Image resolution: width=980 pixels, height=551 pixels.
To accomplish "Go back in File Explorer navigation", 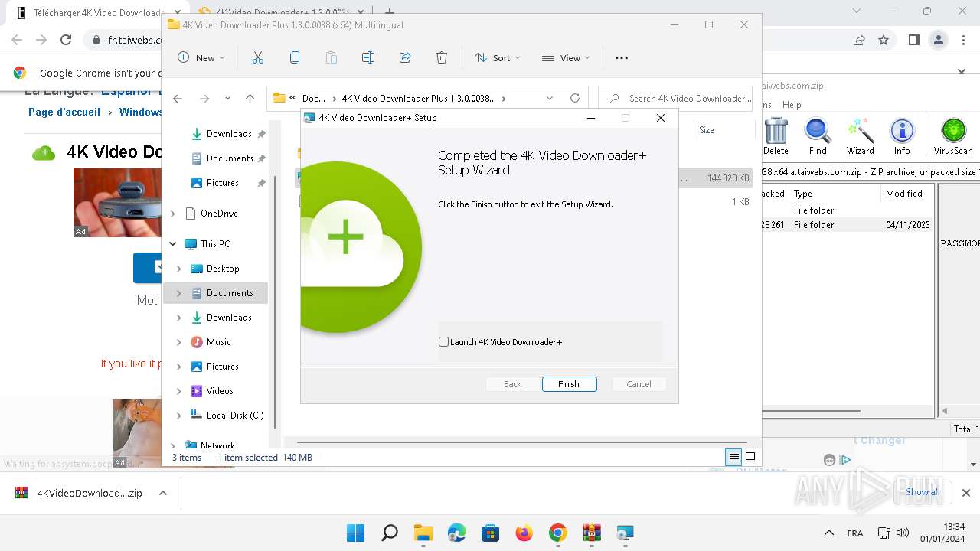I will (178, 98).
